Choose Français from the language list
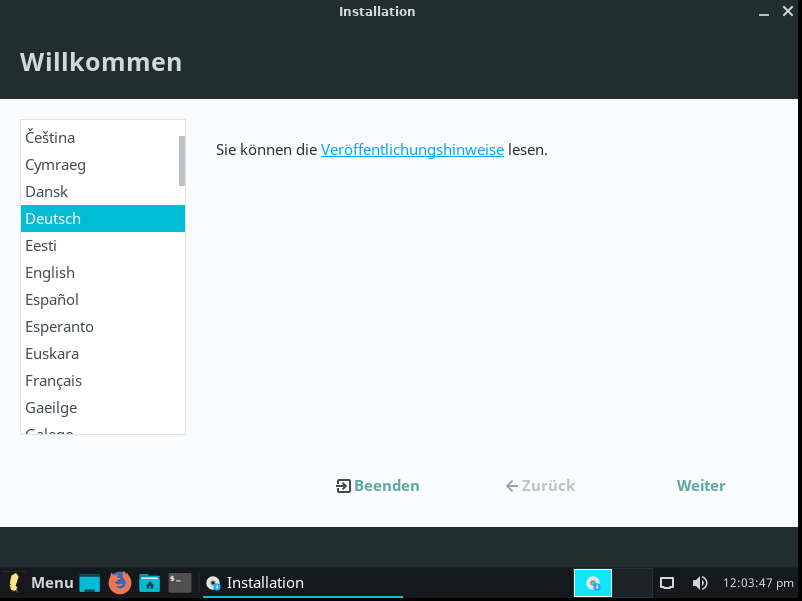This screenshot has width=802, height=601. [54, 381]
